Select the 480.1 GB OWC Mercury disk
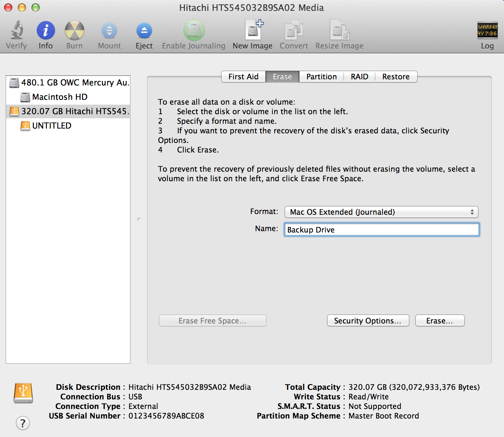Viewport: 504px width, 437px height. coord(68,83)
